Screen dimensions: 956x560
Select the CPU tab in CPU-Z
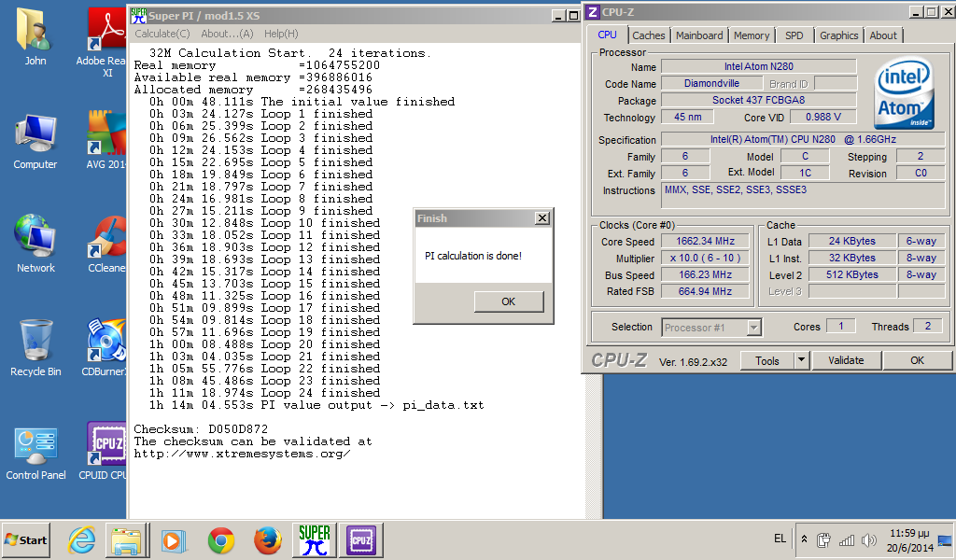tap(607, 35)
